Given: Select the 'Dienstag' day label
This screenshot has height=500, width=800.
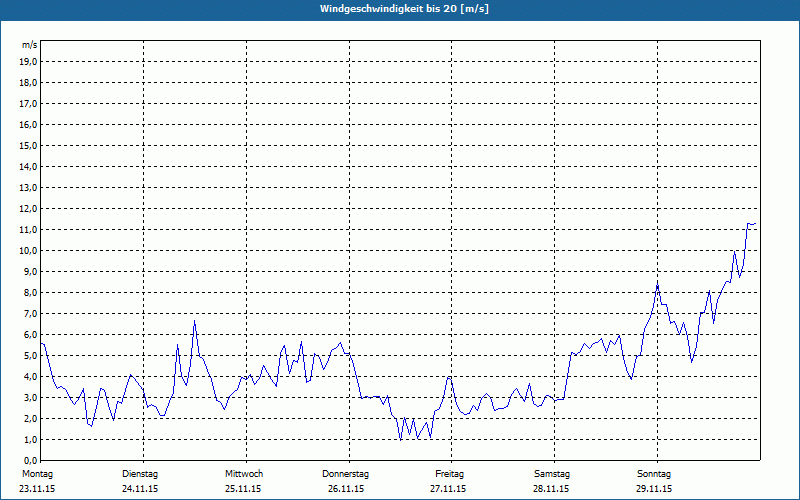Looking at the screenshot, I should 140,474.
